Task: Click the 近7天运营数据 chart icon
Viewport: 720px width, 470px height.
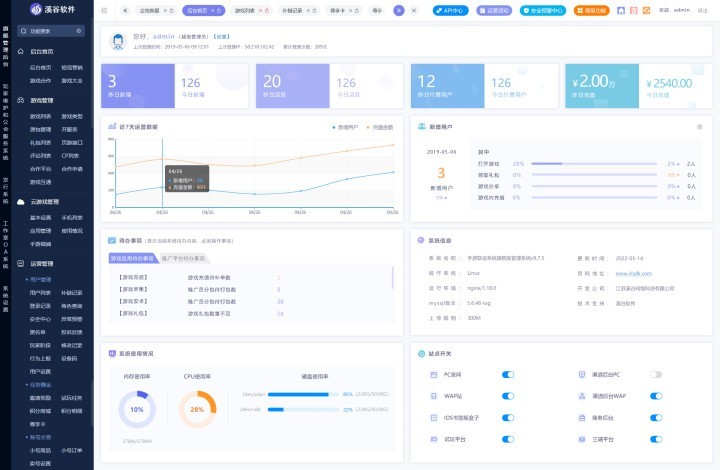Action: pyautogui.click(x=113, y=127)
